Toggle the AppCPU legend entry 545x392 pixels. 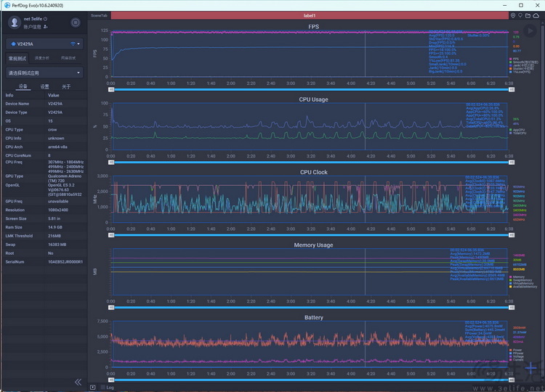517,130
